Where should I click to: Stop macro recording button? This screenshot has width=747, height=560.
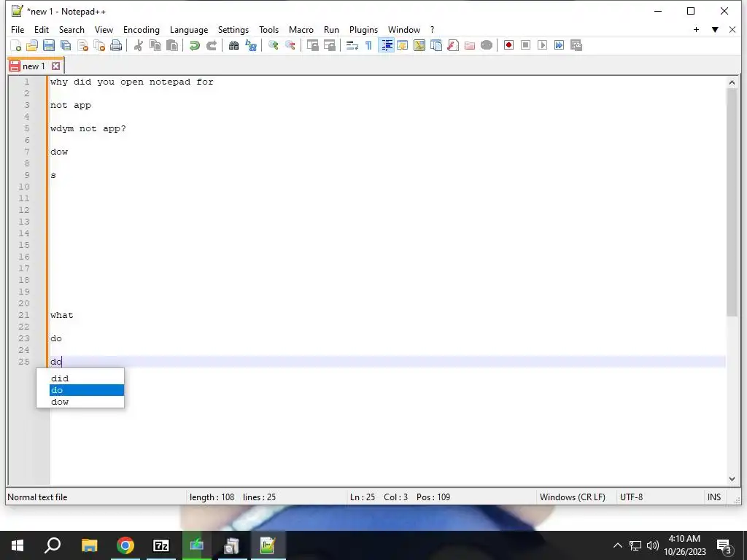(x=525, y=45)
